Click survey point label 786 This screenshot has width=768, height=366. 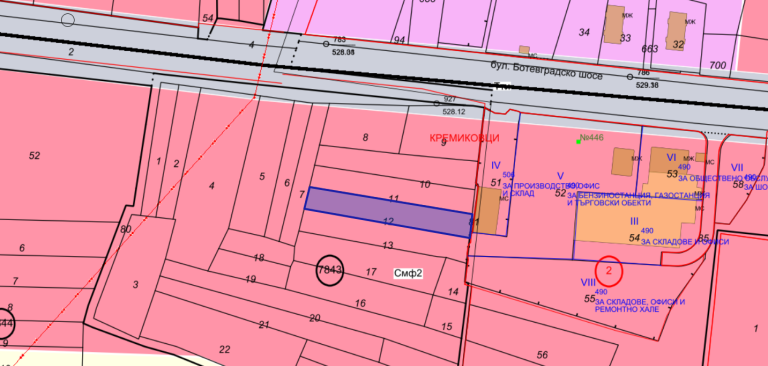[x=643, y=73]
